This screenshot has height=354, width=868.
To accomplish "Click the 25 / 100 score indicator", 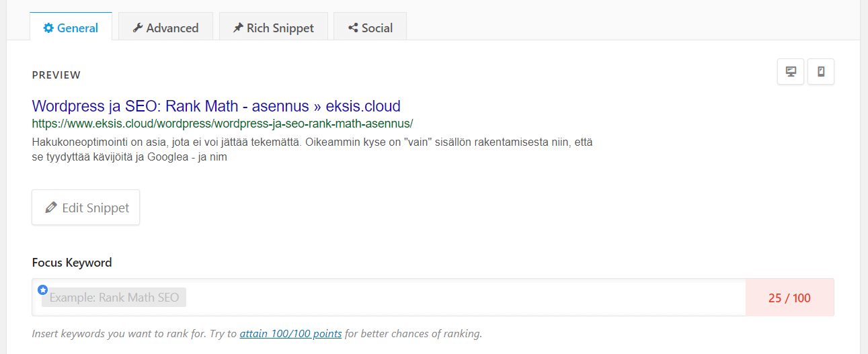I will click(x=789, y=298).
